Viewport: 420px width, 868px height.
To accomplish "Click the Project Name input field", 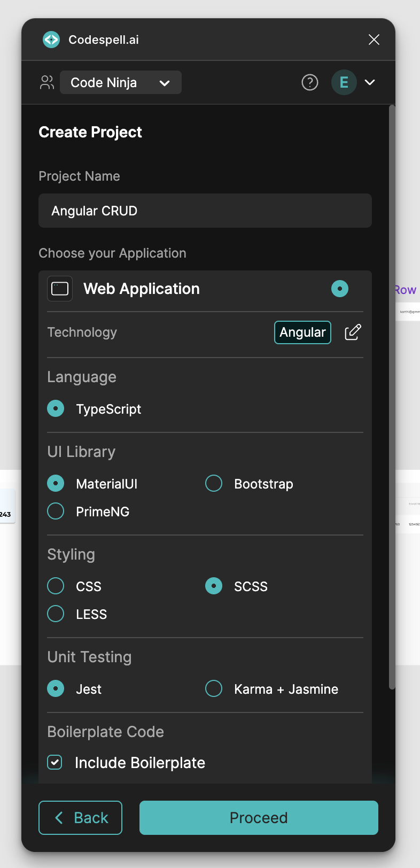I will click(x=205, y=211).
